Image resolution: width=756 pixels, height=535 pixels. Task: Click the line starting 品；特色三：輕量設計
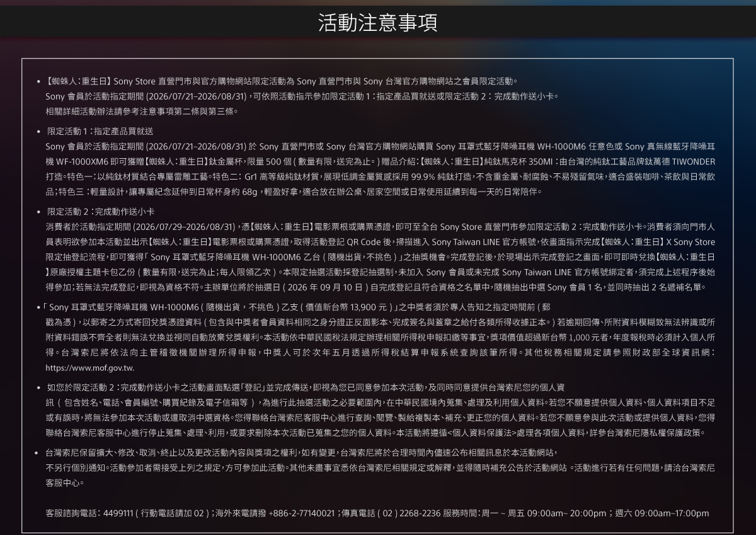tap(294, 192)
